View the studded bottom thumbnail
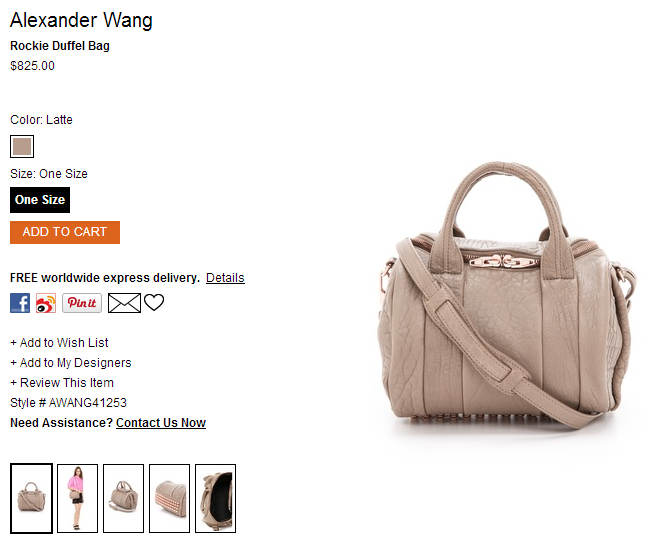The width and height of the screenshot is (651, 543). pos(169,498)
